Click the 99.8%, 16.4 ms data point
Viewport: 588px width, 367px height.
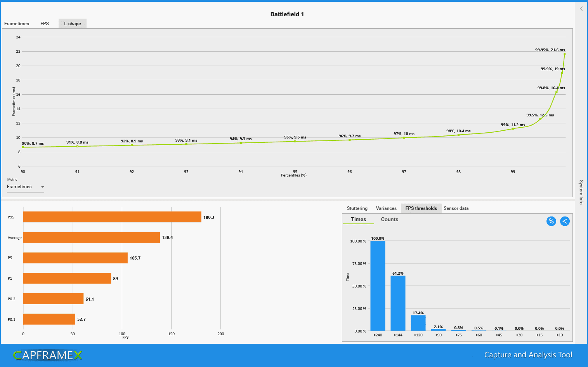[x=557, y=92]
